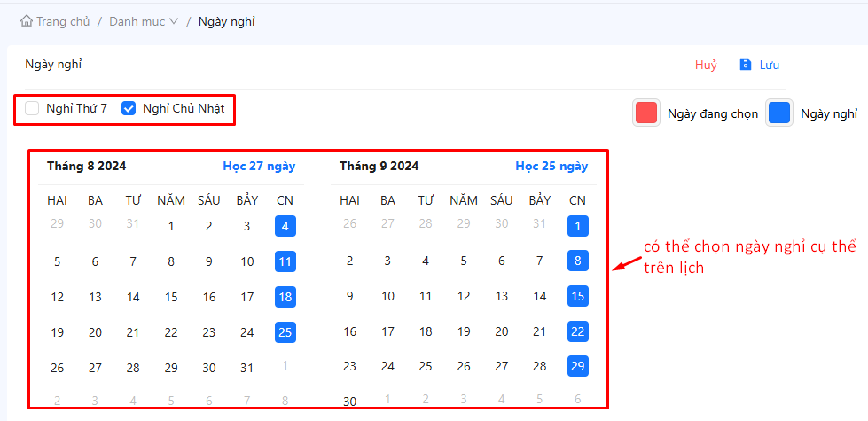Image resolution: width=868 pixels, height=421 pixels.
Task: Select highlighted Sunday August 4
Action: (x=285, y=226)
